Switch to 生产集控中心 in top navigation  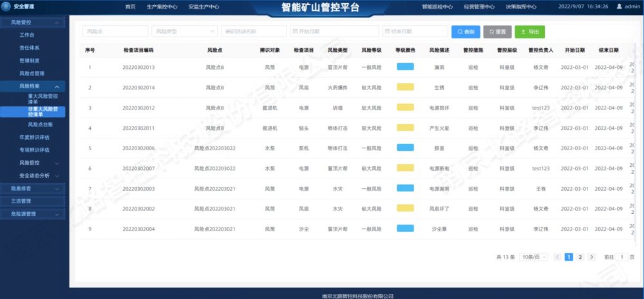click(162, 6)
